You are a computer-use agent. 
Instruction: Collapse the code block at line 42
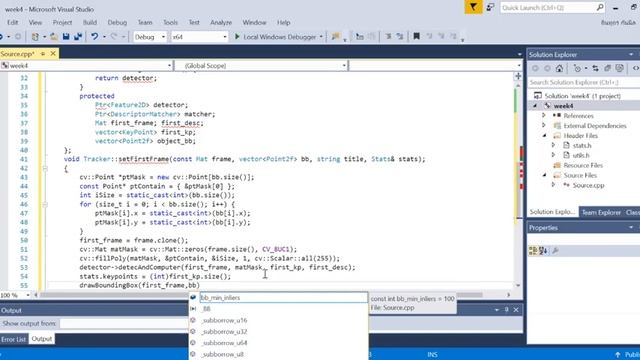click(45, 168)
